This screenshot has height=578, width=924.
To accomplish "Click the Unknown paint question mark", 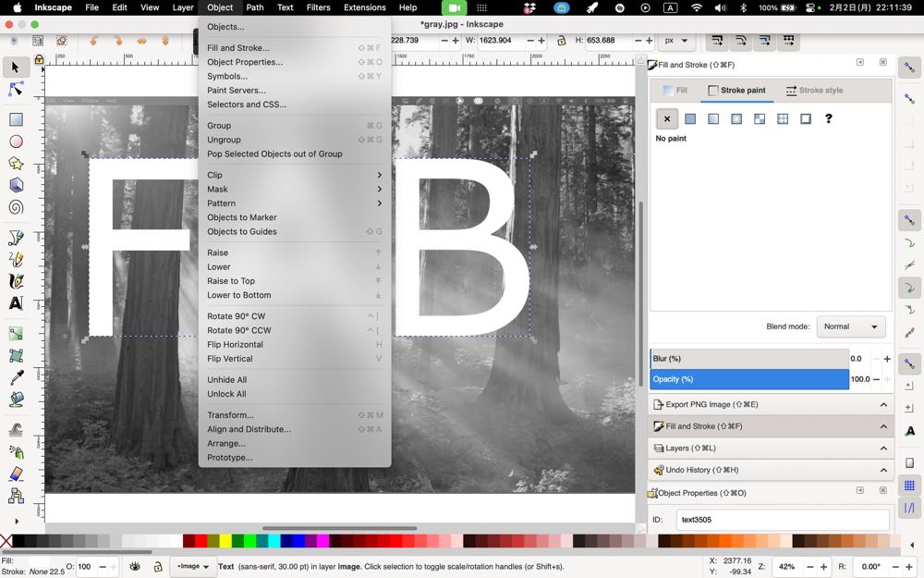I will tap(829, 118).
